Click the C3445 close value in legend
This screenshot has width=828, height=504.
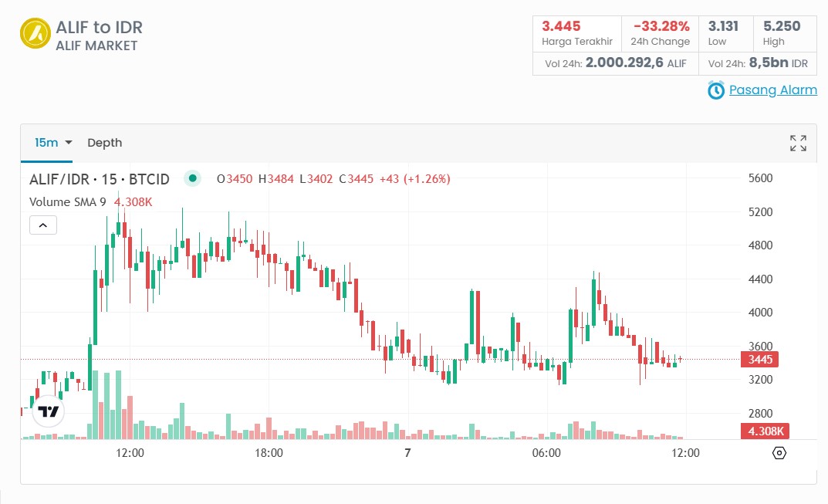click(x=357, y=179)
